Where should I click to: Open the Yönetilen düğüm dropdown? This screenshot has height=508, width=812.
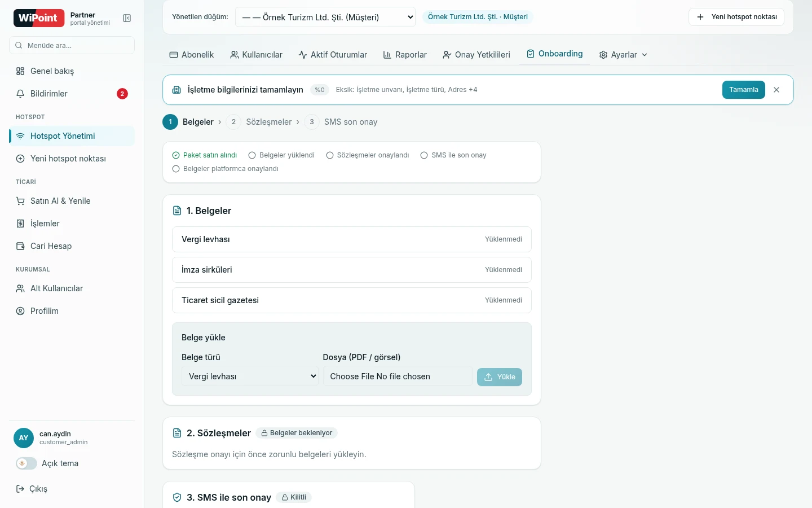coord(325,17)
